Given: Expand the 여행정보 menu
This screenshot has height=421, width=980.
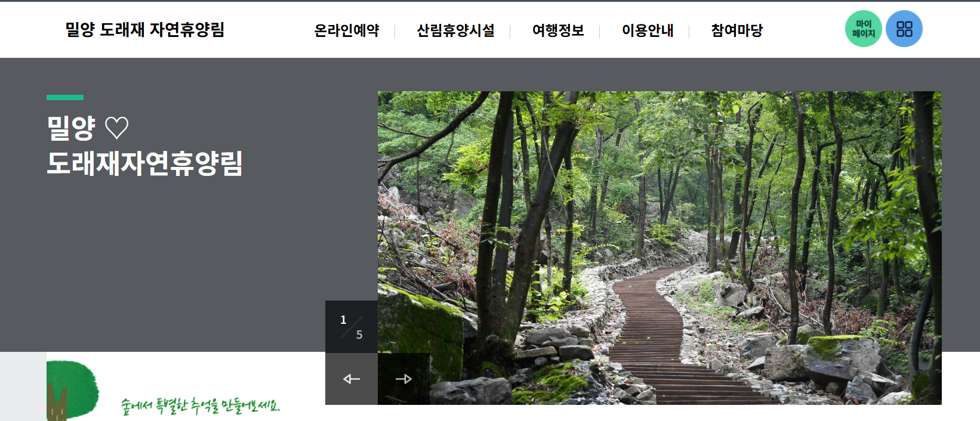Looking at the screenshot, I should [x=558, y=30].
